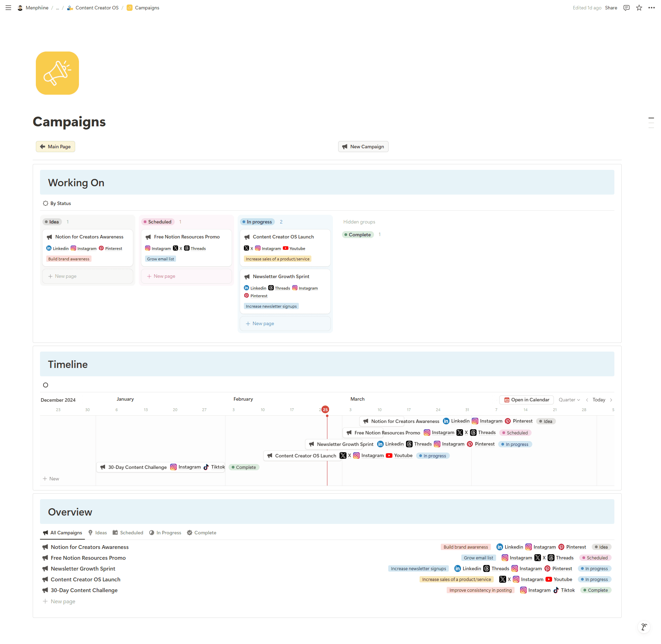This screenshot has height=644, width=661.
Task: Click Increase sales of a product/service tag on card
Action: tap(278, 259)
